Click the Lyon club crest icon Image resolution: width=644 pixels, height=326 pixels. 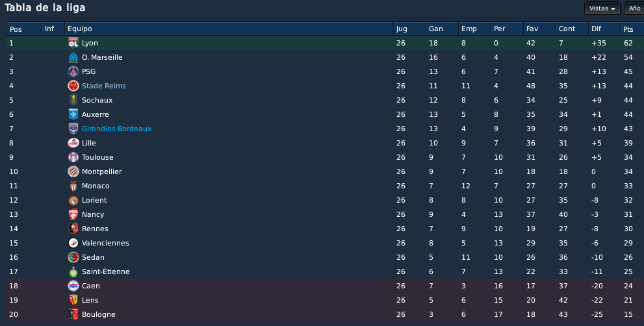point(73,43)
